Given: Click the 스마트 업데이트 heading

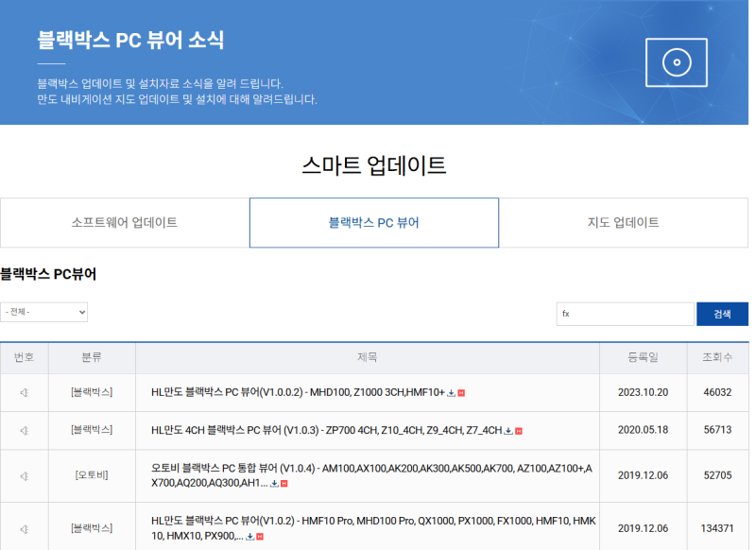Looking at the screenshot, I should (374, 165).
